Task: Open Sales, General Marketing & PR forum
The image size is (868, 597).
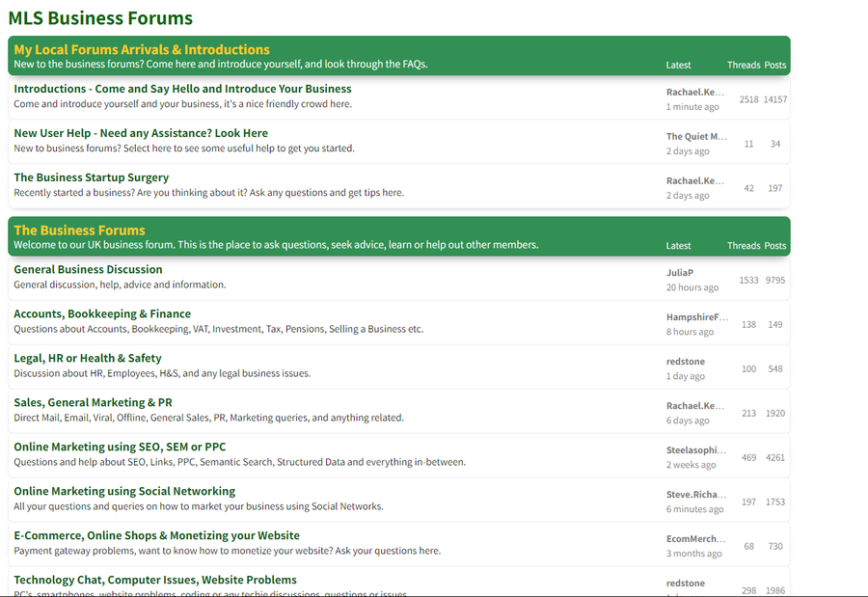Action: coord(93,402)
